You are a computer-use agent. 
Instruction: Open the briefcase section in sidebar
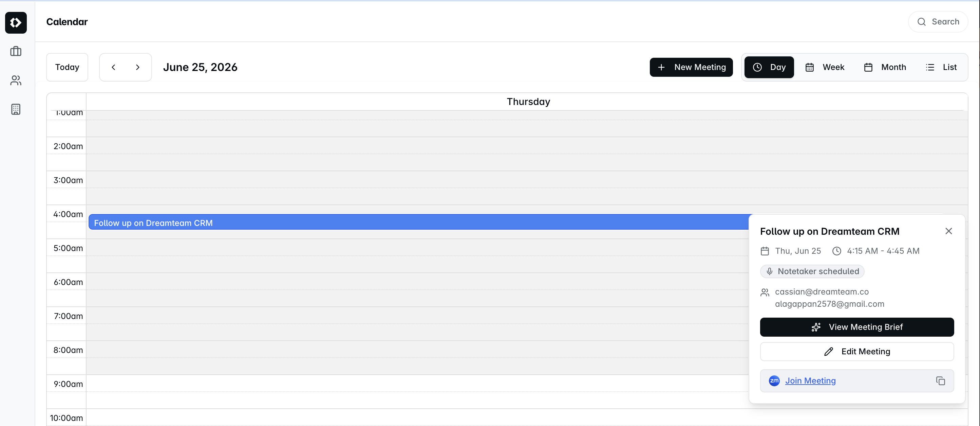click(16, 51)
